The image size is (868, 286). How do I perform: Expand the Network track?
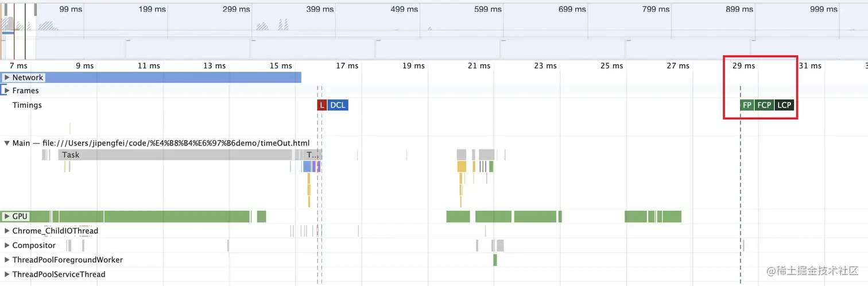(x=7, y=77)
